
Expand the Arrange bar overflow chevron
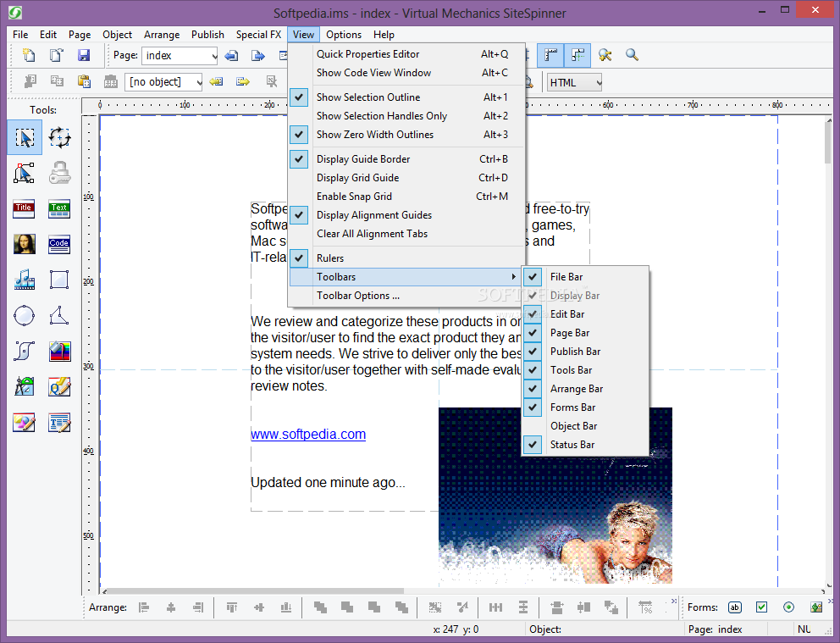674,601
